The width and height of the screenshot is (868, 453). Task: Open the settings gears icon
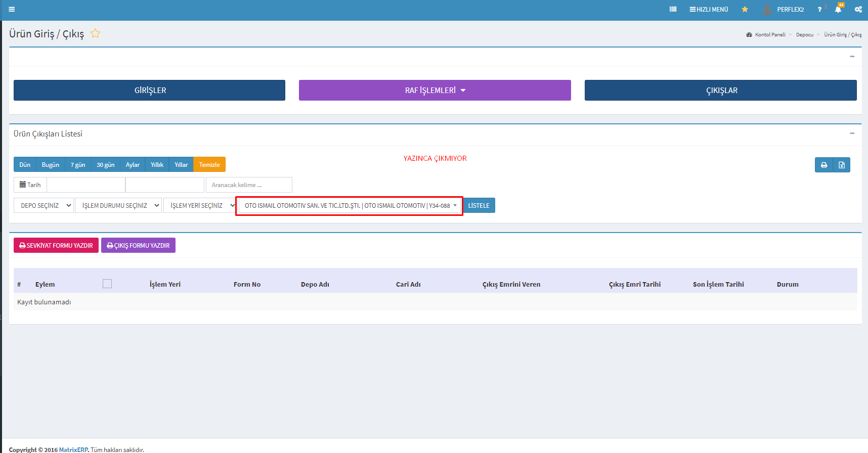858,9
